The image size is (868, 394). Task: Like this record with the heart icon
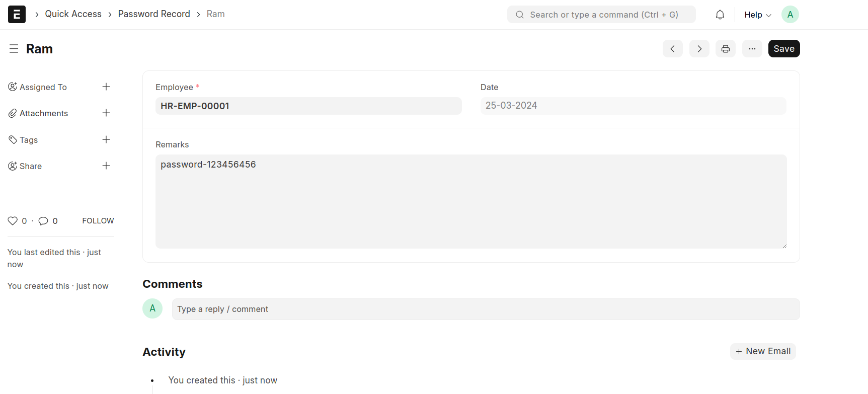point(13,221)
